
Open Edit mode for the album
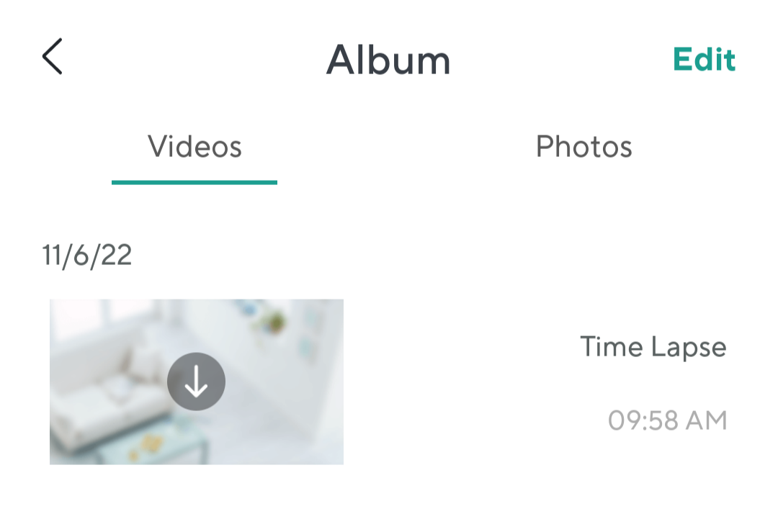(704, 60)
